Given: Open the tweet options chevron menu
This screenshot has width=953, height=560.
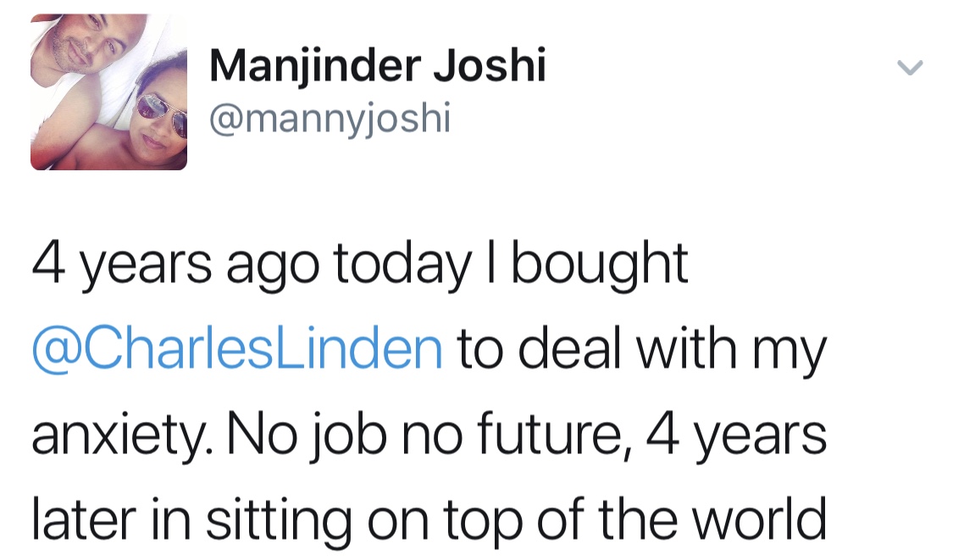Looking at the screenshot, I should tap(910, 68).
